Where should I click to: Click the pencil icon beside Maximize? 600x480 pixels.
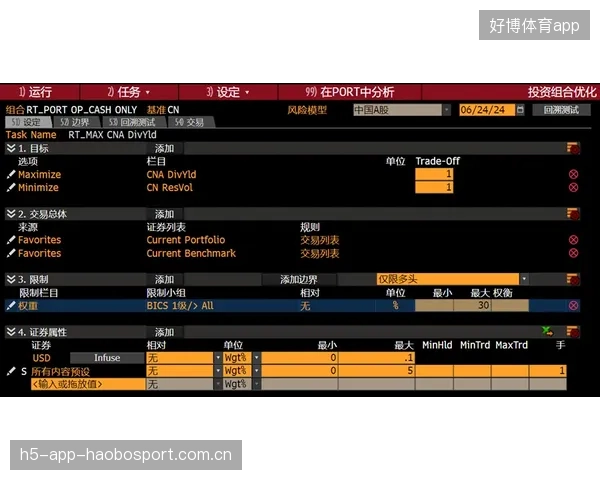point(11,175)
